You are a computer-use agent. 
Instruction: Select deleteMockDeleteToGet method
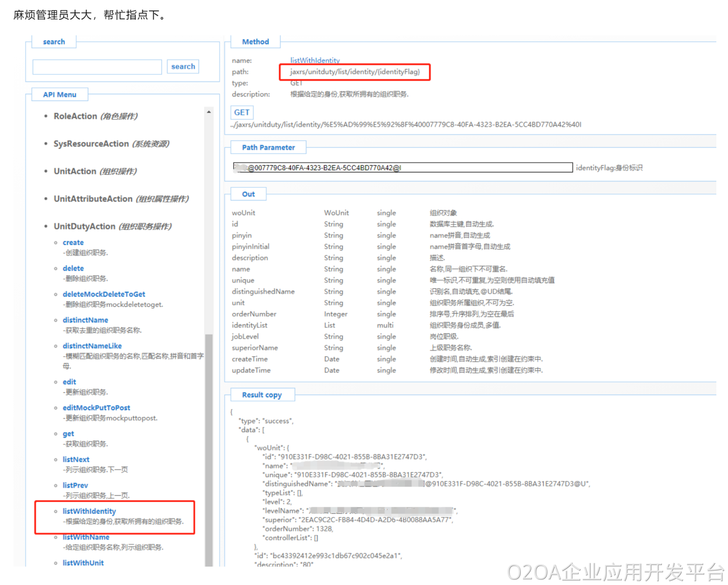[x=103, y=294]
